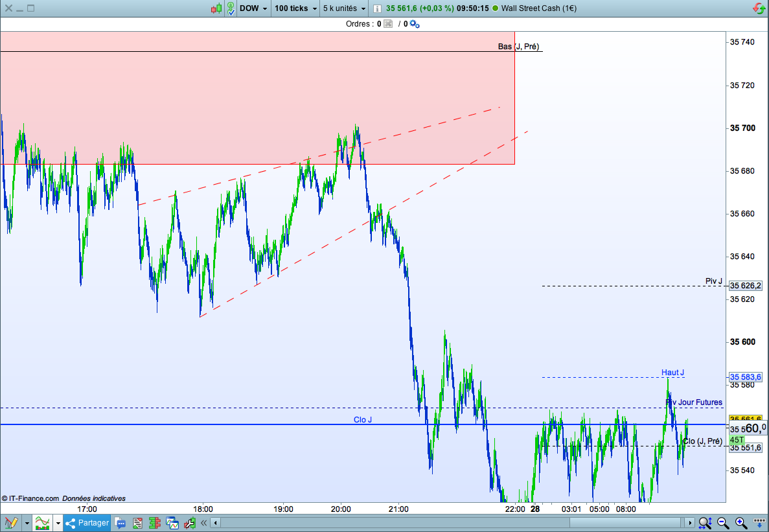Click the Bas (J, Pré) label
The height and width of the screenshot is (532, 769).
[518, 47]
